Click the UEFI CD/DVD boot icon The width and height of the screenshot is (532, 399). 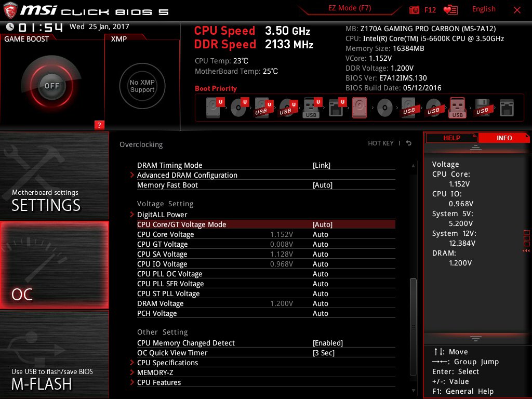[239, 108]
